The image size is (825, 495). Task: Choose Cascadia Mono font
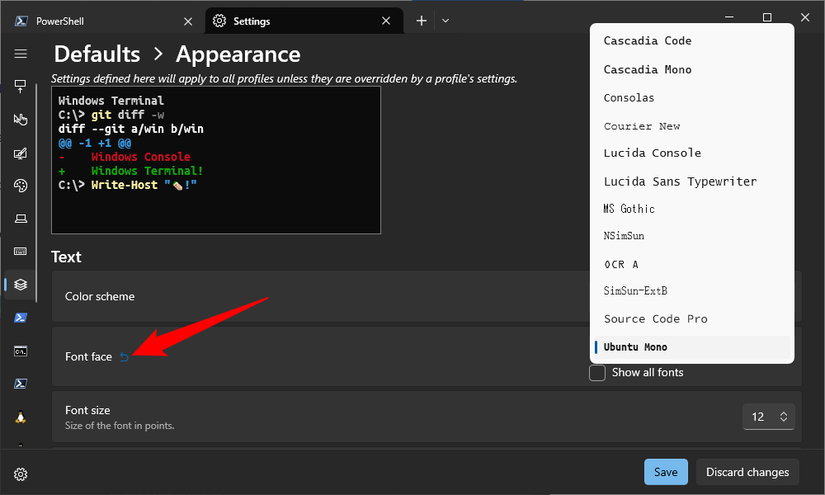click(x=692, y=69)
